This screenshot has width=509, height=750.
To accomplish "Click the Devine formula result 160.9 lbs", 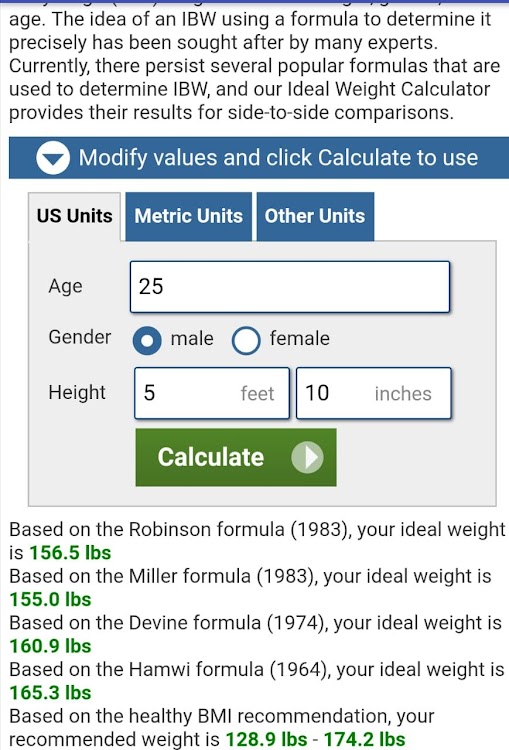I will (x=50, y=646).
